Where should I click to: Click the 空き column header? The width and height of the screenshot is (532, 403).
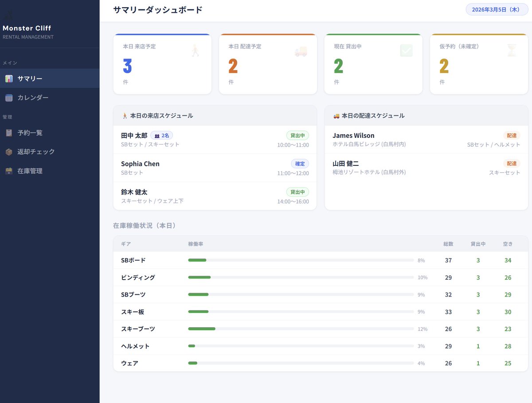click(508, 244)
